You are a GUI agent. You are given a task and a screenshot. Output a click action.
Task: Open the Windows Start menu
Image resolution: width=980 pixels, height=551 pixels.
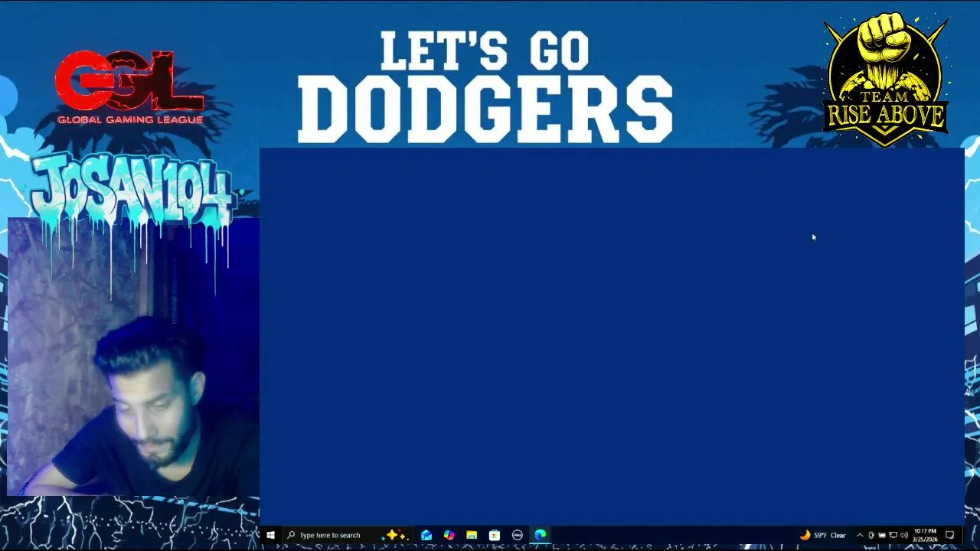point(270,535)
